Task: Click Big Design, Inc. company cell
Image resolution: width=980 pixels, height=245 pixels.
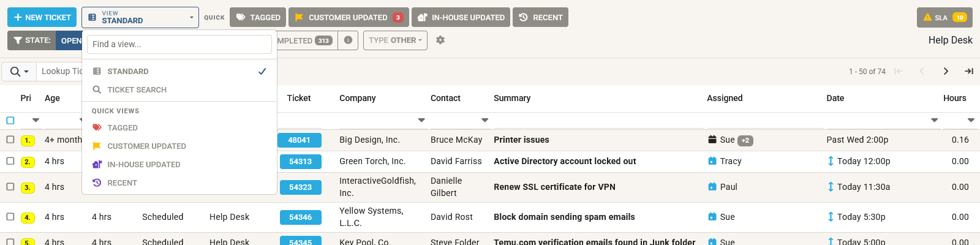Action: 369,140
